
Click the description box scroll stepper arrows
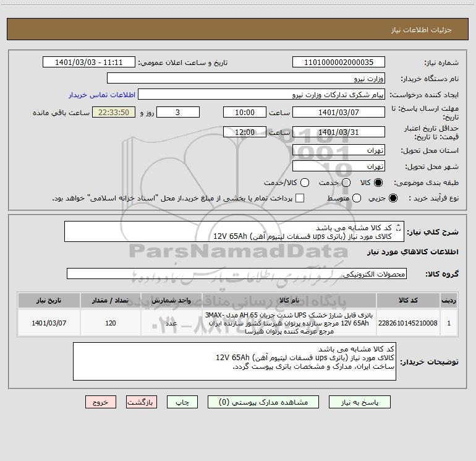[x=399, y=227]
